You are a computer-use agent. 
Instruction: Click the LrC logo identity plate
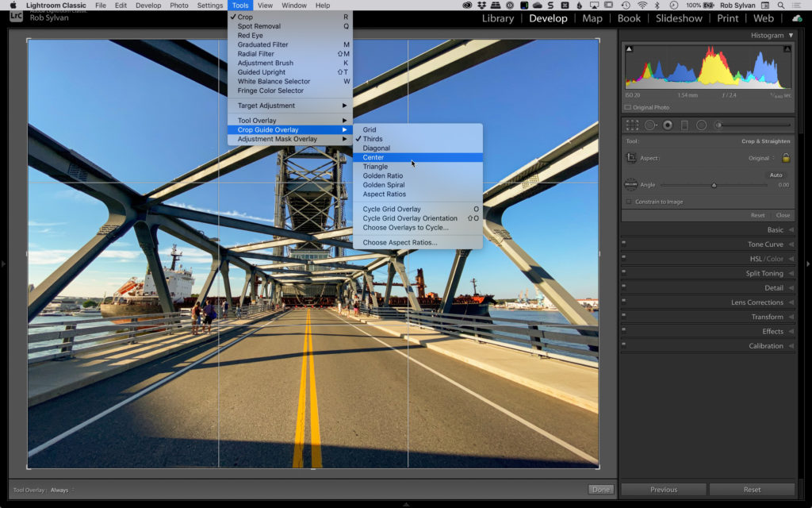coord(16,16)
